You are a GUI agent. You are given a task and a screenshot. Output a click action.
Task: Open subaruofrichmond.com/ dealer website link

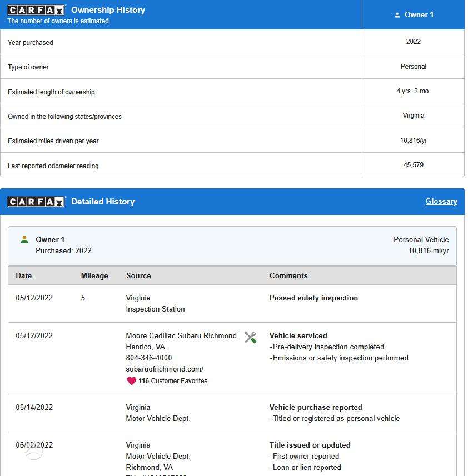(165, 369)
